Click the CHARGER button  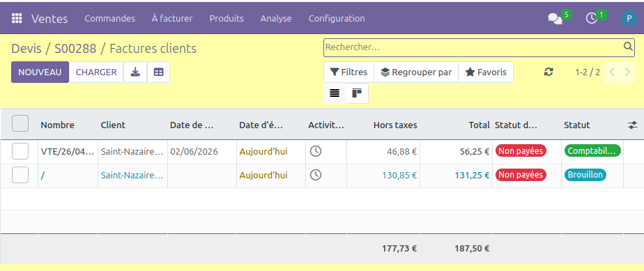(x=96, y=72)
